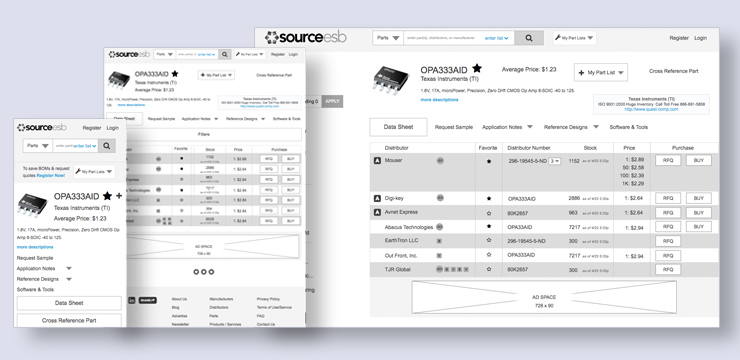Click the BUY button in Digi-key row

pyautogui.click(x=698, y=199)
